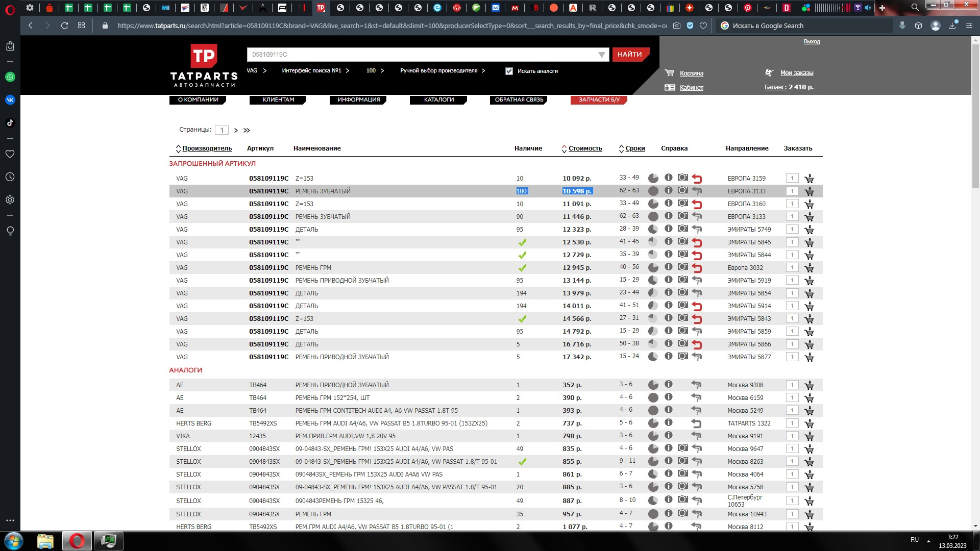The height and width of the screenshot is (551, 980).
Task: Click ЭМИРАТЫ 5877 direction cell
Action: 749,357
